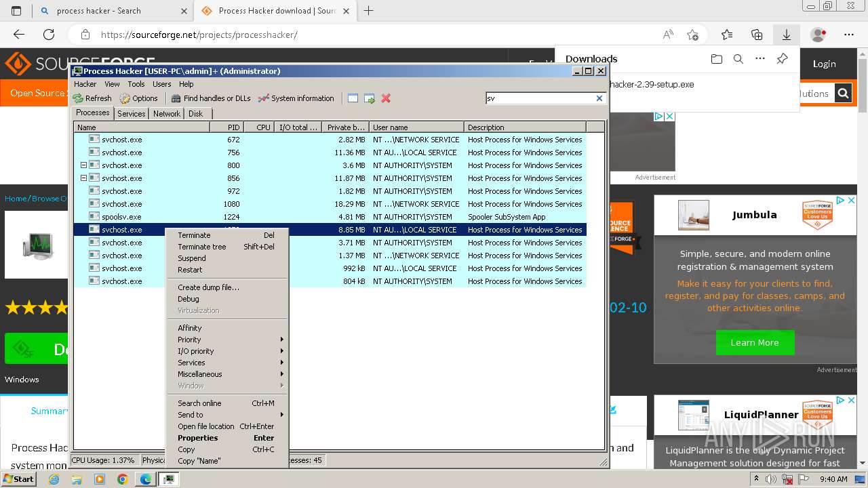Image resolution: width=868 pixels, height=488 pixels.
Task: Open Options in Process Hacker toolbar
Action: [x=138, y=98]
